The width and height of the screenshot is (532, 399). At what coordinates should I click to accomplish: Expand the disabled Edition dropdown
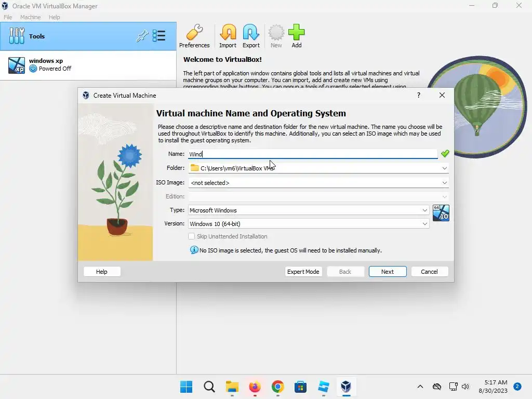click(x=445, y=197)
